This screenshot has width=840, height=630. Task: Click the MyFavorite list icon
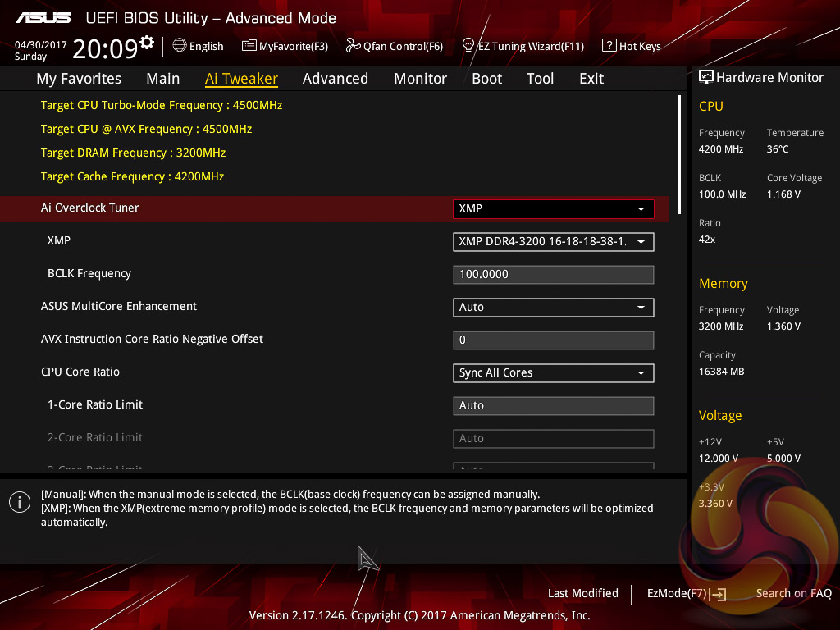249,46
